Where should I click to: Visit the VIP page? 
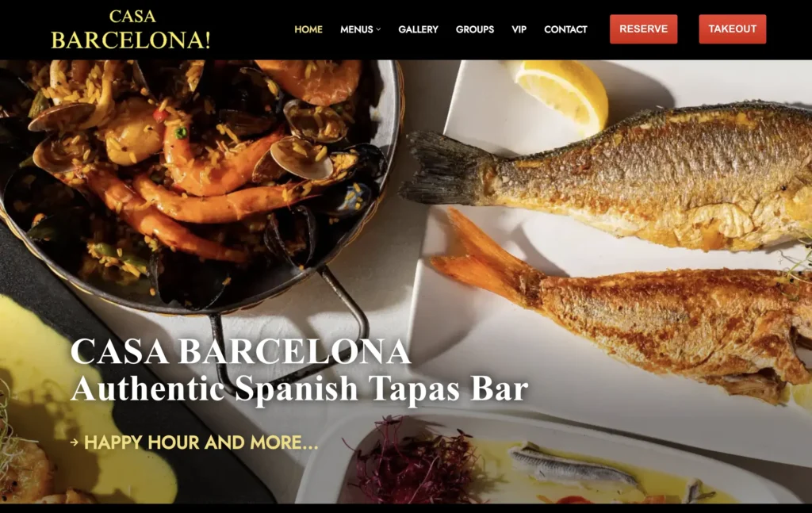point(519,29)
